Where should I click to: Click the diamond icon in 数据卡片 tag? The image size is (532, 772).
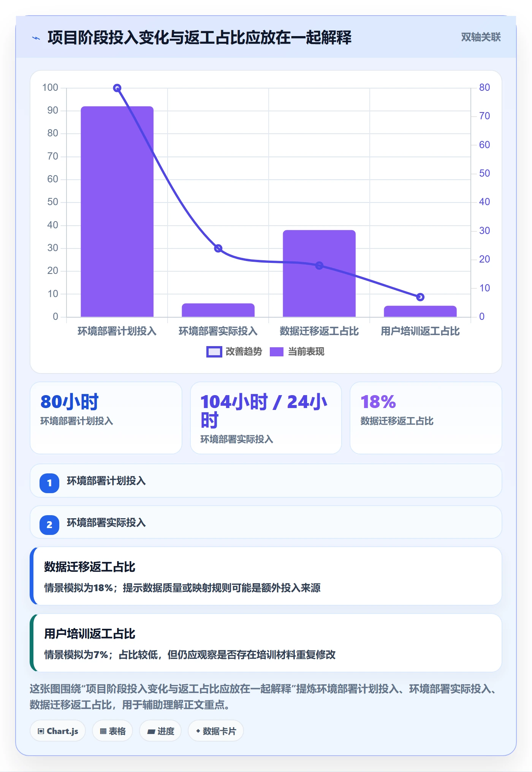(198, 731)
